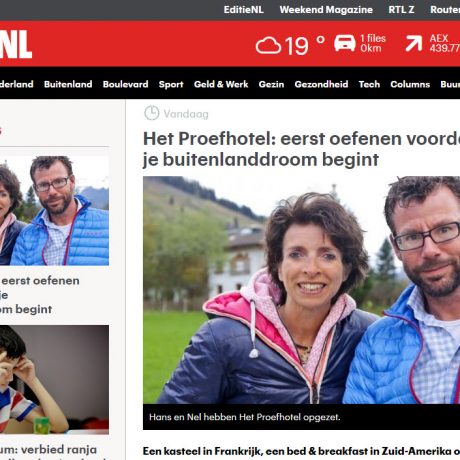Open sidebar thumbnail of the couple
Viewport: 460px width, 460px height.
click(x=54, y=210)
